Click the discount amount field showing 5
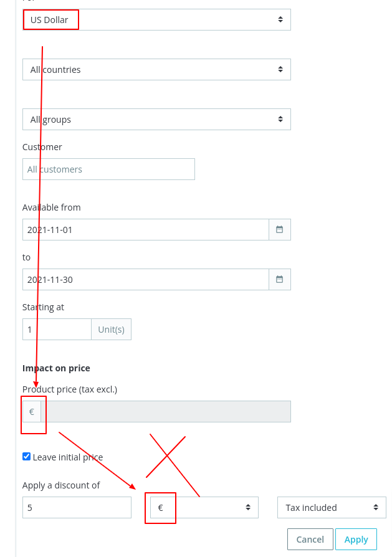392x557 pixels. (x=76, y=507)
